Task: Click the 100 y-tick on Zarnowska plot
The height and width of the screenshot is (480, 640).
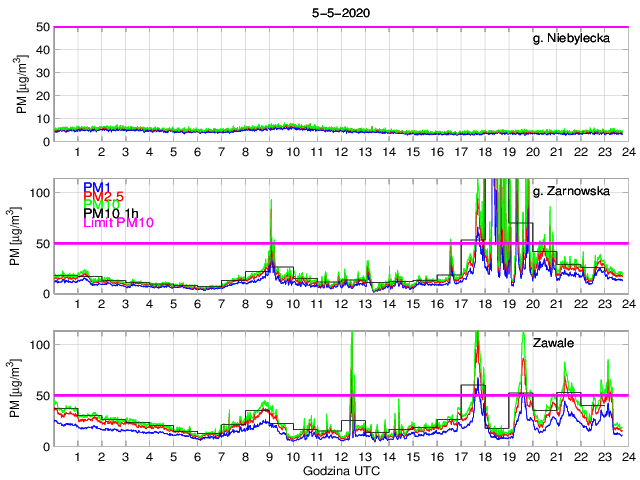Action: click(x=38, y=192)
